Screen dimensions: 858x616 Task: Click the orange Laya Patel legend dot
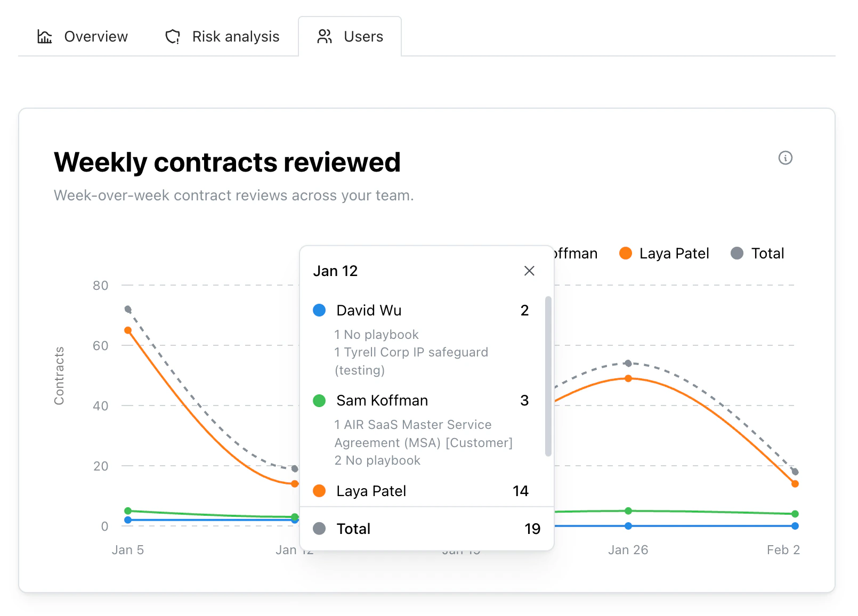(625, 253)
